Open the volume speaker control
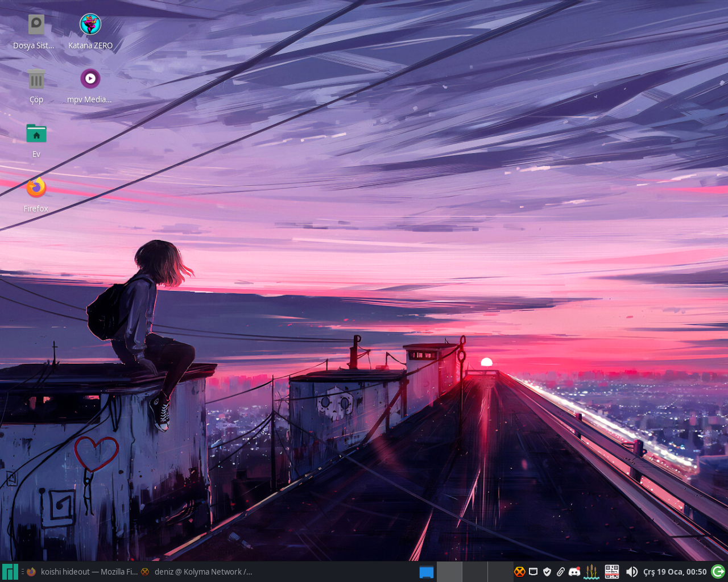The image size is (728, 582). point(631,572)
